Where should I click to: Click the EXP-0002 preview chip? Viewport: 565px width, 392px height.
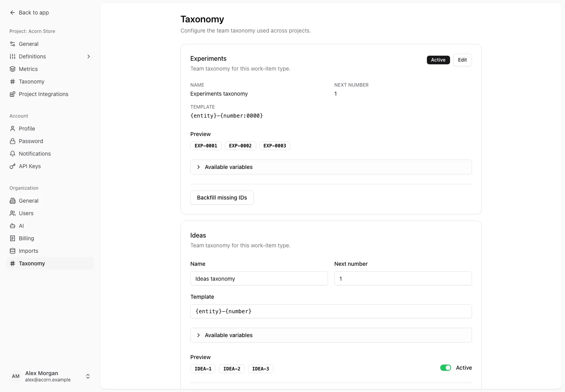click(x=241, y=146)
